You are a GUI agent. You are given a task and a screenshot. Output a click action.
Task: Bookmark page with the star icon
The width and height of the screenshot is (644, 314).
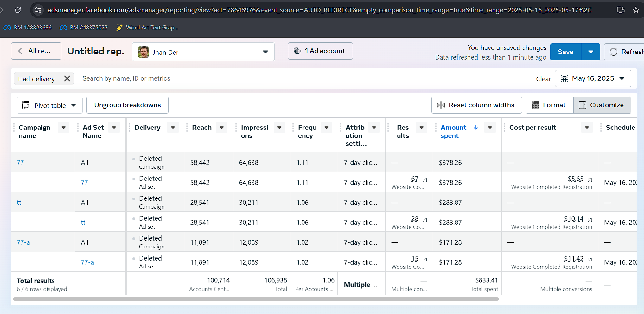(x=635, y=10)
